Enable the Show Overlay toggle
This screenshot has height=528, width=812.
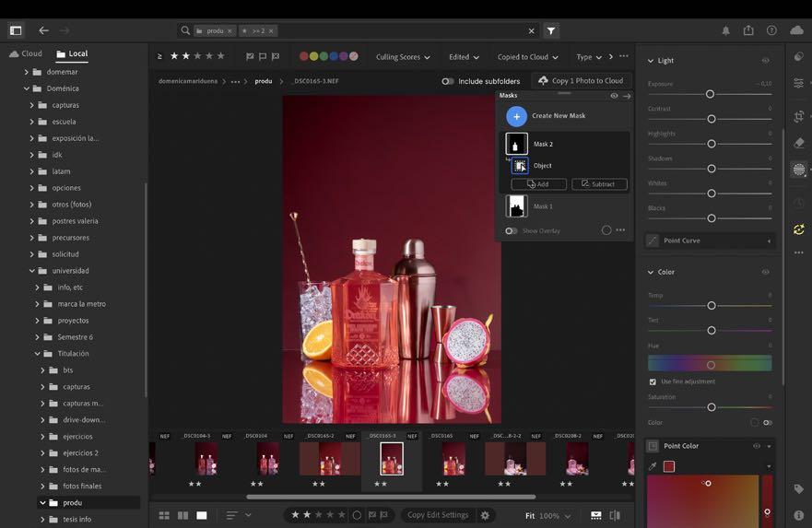(511, 230)
